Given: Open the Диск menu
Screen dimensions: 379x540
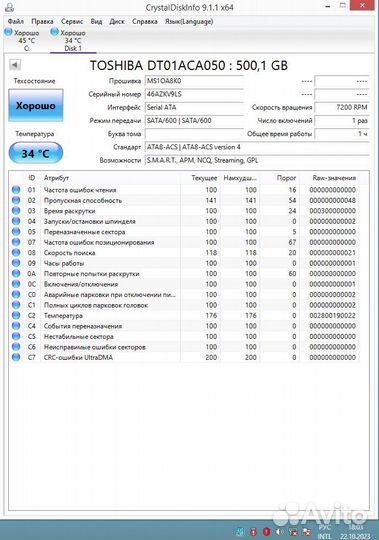Looking at the screenshot, I should tap(117, 21).
